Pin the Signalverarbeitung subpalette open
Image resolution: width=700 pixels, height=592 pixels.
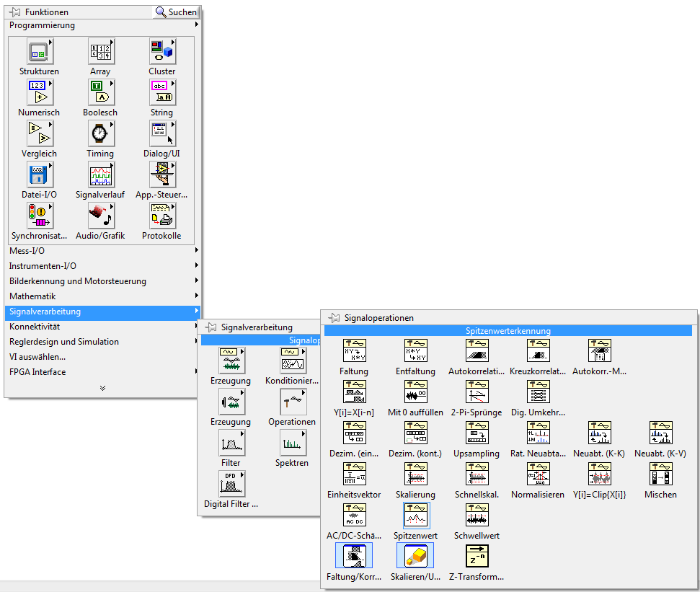pos(211,327)
